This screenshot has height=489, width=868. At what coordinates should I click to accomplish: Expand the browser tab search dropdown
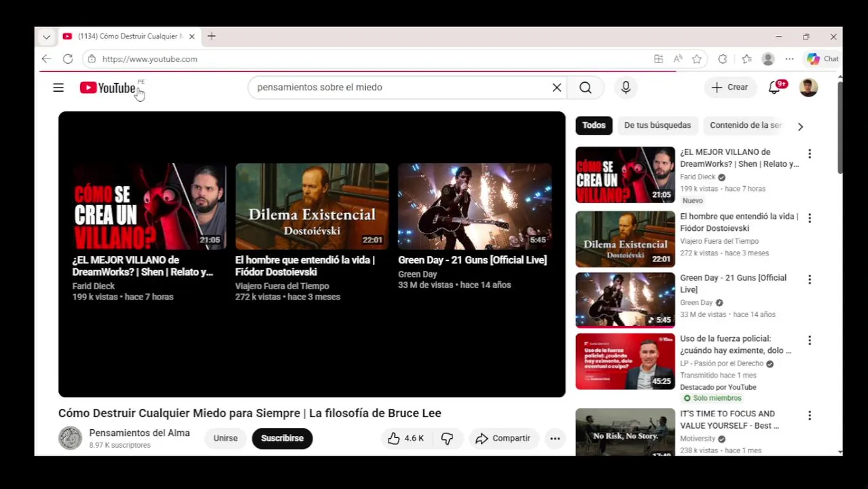(46, 37)
